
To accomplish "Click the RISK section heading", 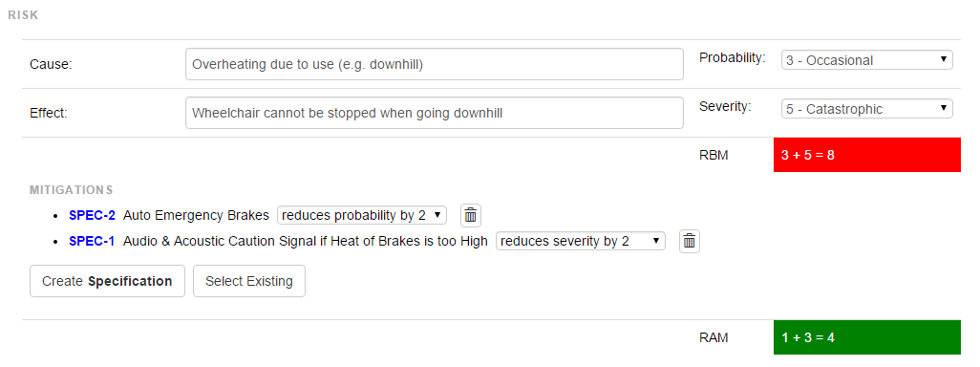I will click(23, 15).
